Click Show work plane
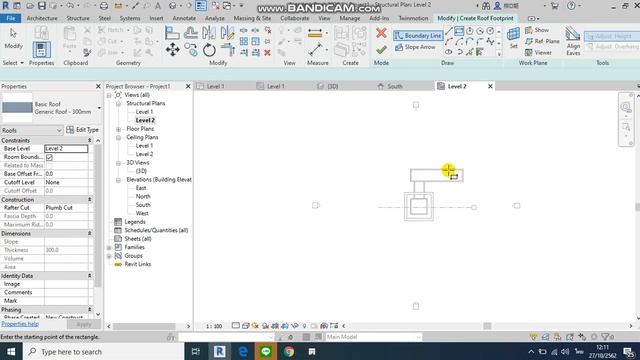This screenshot has width=640, height=360. (537, 30)
